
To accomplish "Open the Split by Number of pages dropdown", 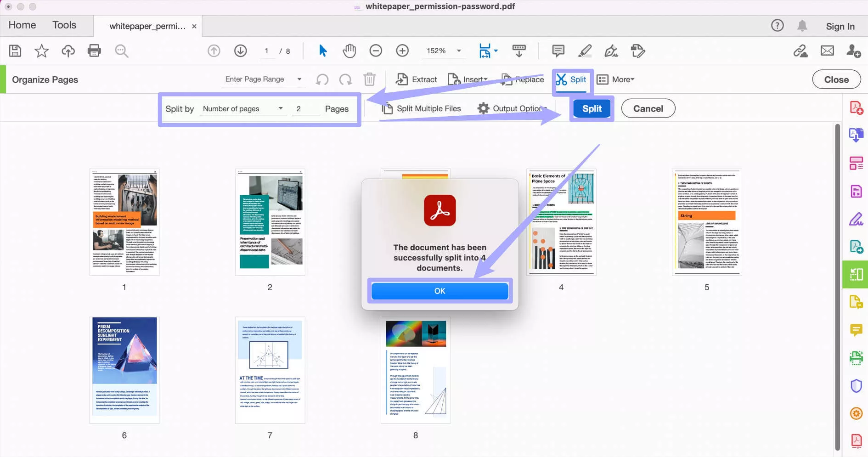I will click(x=243, y=108).
